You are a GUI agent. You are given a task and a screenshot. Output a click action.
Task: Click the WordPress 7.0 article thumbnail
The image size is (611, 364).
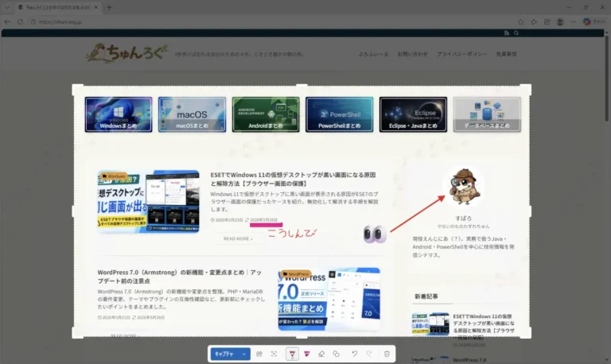[x=329, y=299]
